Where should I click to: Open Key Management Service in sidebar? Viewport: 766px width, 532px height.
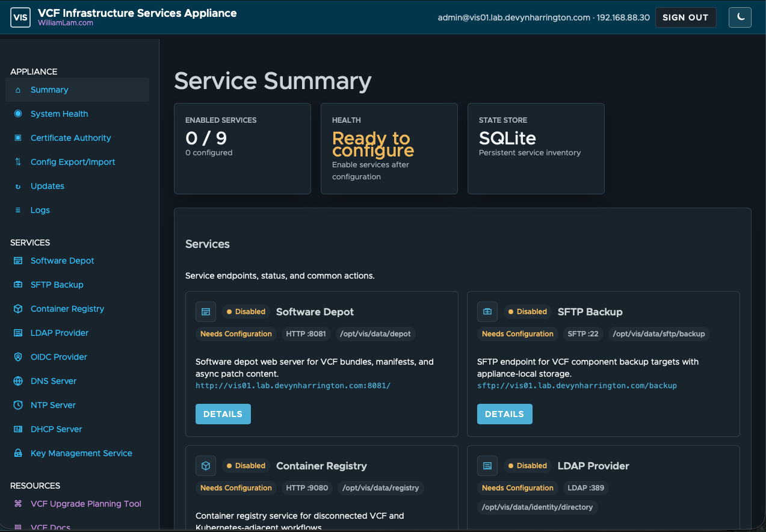coord(77,453)
